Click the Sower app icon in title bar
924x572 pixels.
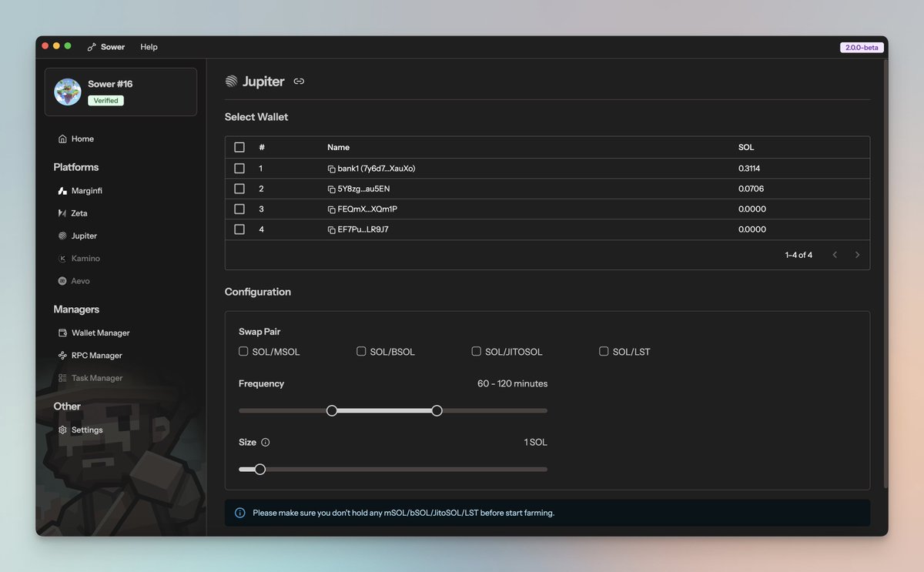coord(92,47)
